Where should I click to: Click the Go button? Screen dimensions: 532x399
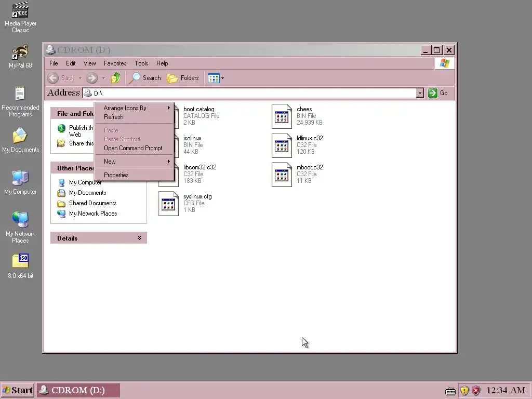point(438,93)
